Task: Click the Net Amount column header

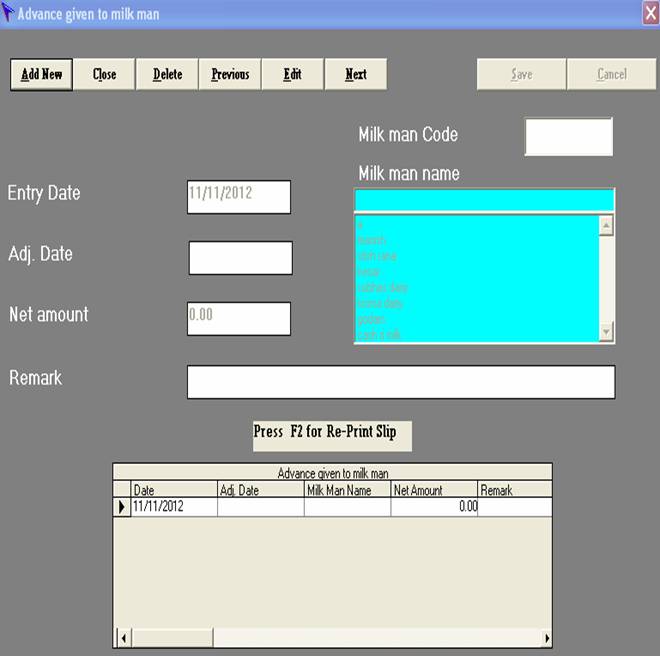Action: coord(433,490)
